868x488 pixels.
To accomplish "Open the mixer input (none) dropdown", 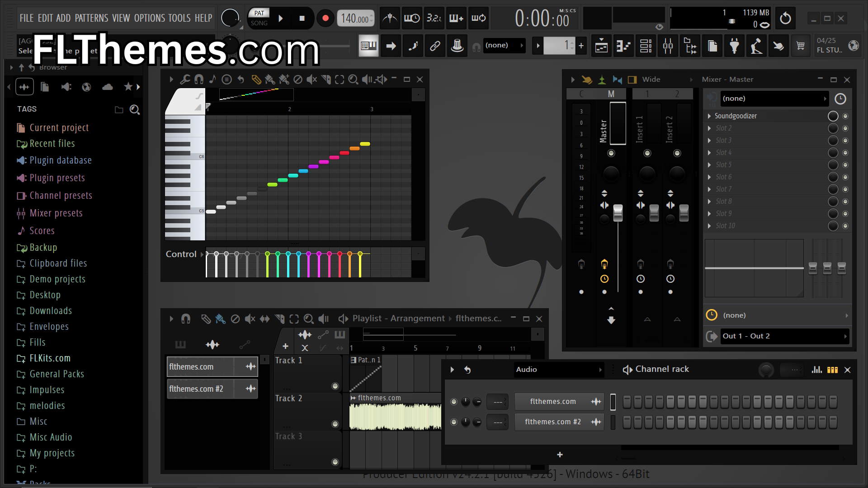I will (x=774, y=99).
